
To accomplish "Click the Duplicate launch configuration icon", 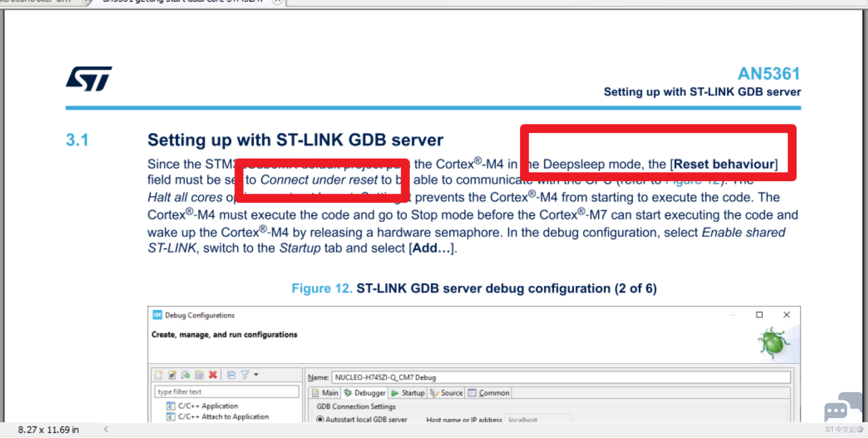I will pos(199,375).
